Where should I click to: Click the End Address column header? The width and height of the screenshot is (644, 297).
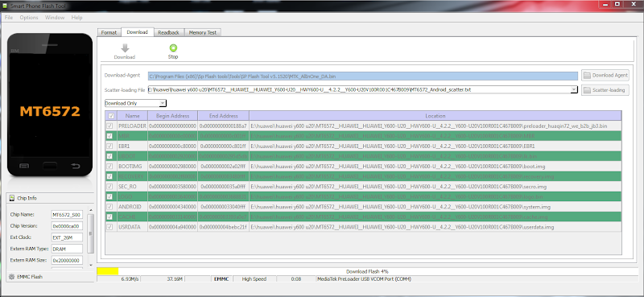223,116
